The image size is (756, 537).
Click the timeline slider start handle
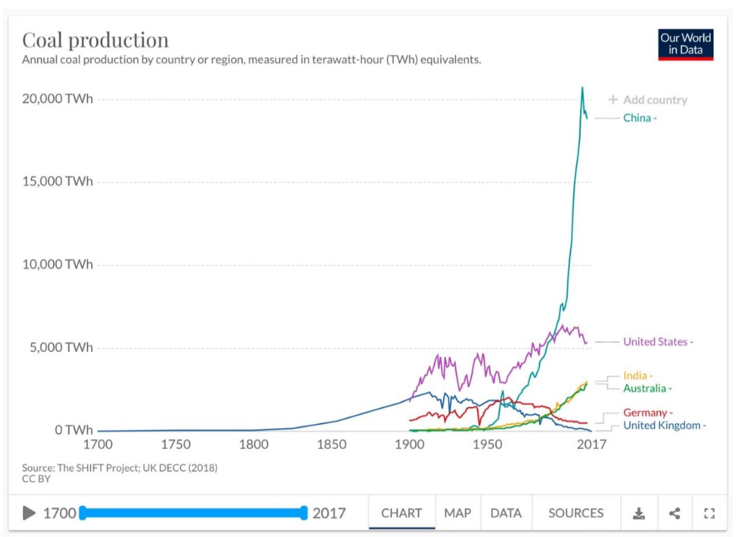pos(83,513)
